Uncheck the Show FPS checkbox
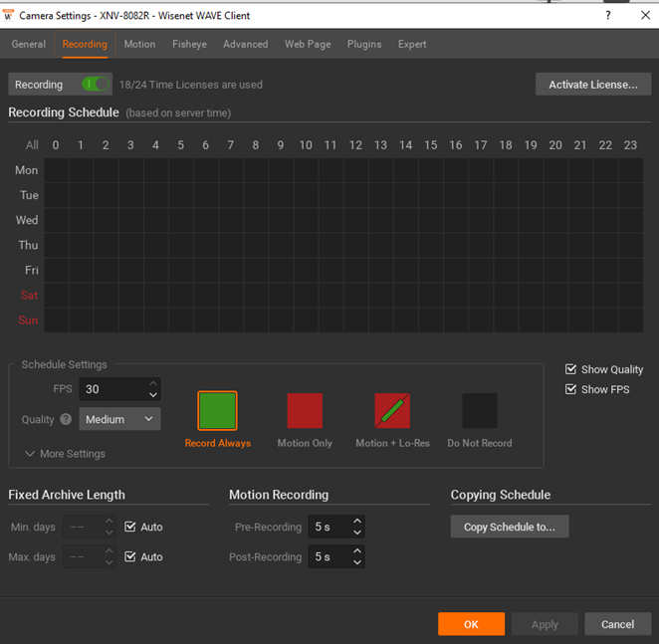 (x=570, y=389)
